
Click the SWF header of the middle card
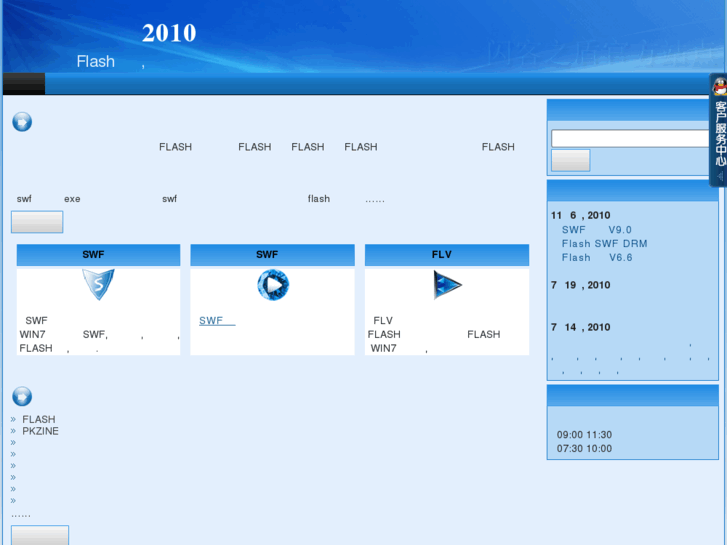pos(273,255)
